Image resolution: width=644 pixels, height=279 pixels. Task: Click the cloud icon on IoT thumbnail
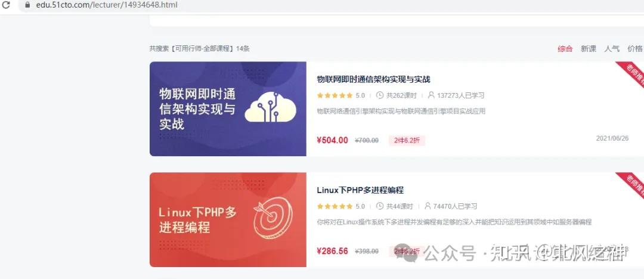pyautogui.click(x=270, y=108)
